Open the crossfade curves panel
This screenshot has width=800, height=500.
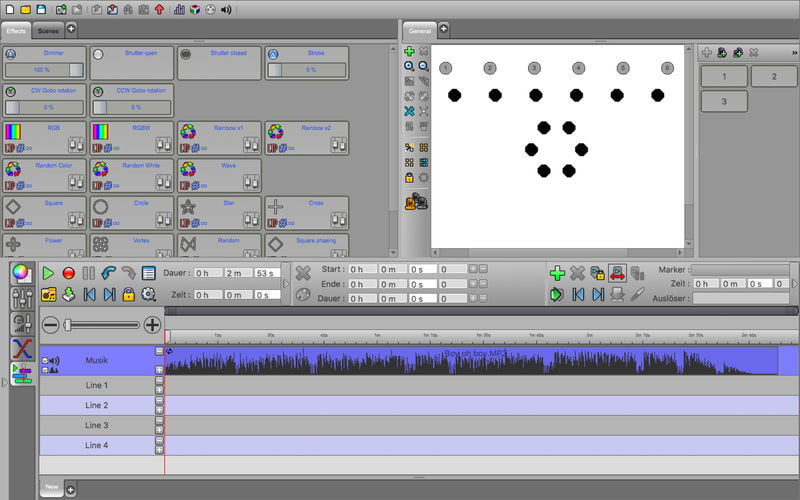22,349
